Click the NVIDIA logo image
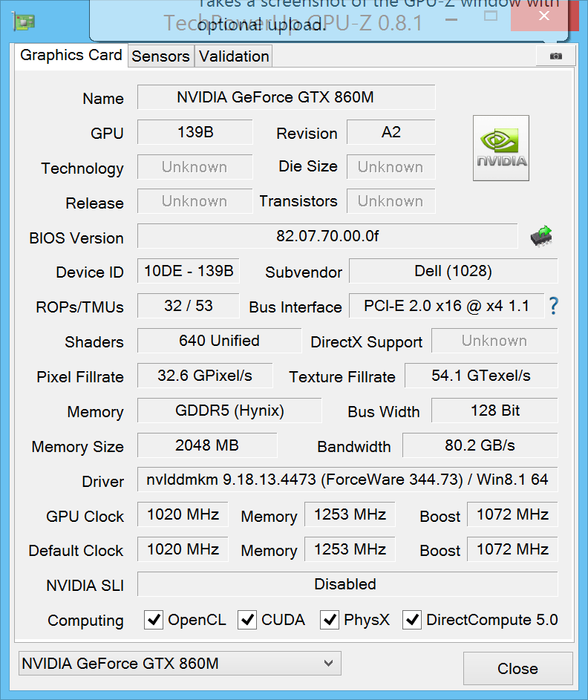This screenshot has width=588, height=700. point(501,148)
